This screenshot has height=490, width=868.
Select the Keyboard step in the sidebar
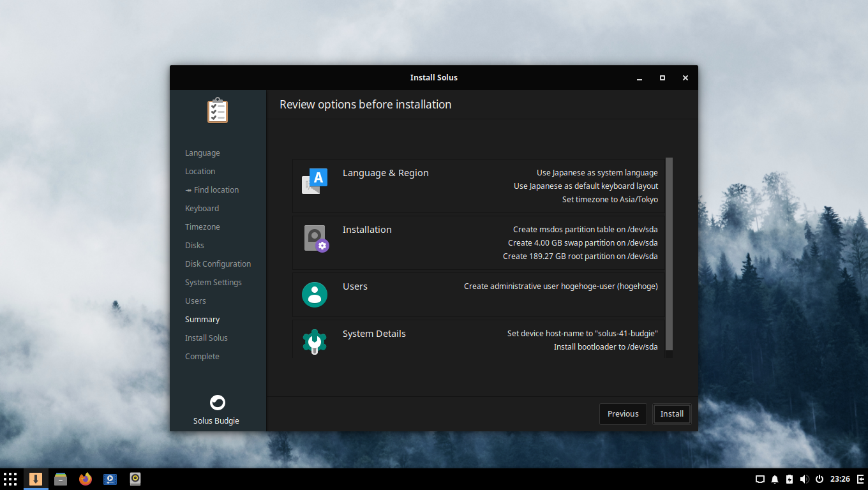point(202,209)
